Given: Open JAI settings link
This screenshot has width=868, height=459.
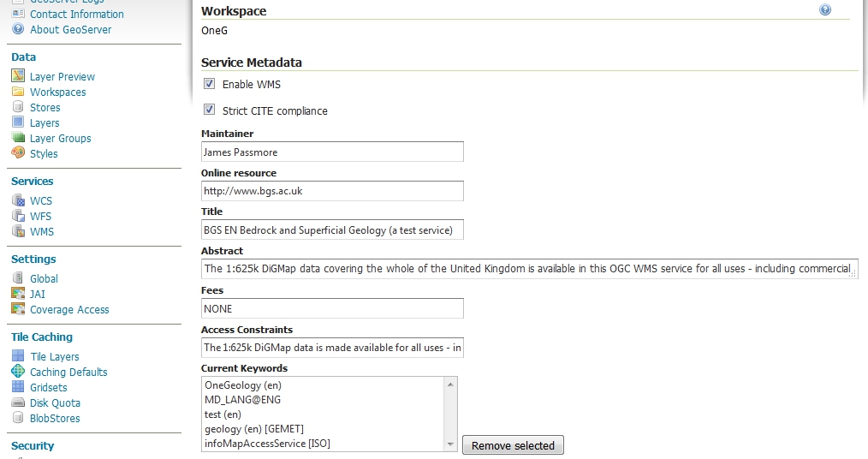Looking at the screenshot, I should coord(38,294).
